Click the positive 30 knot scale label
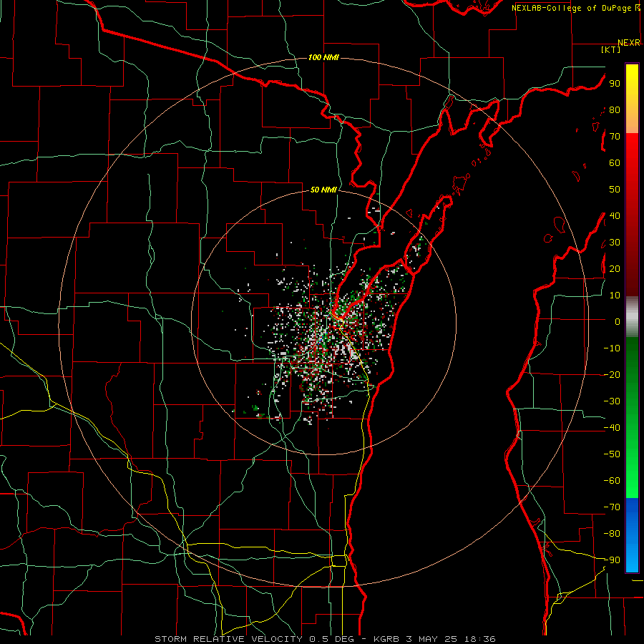 point(615,243)
